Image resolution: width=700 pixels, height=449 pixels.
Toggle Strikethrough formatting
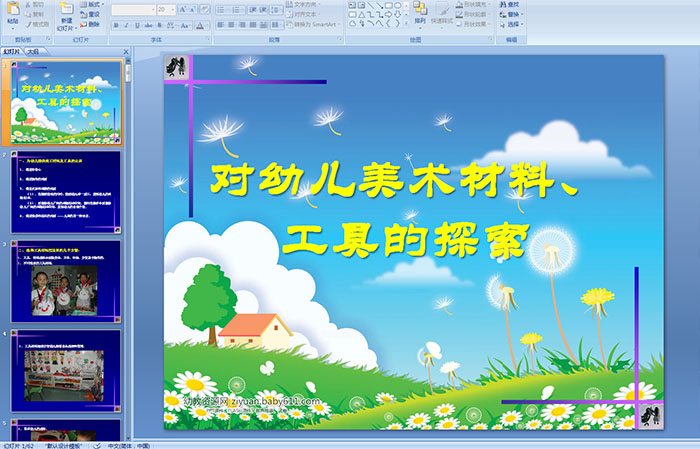point(148,25)
